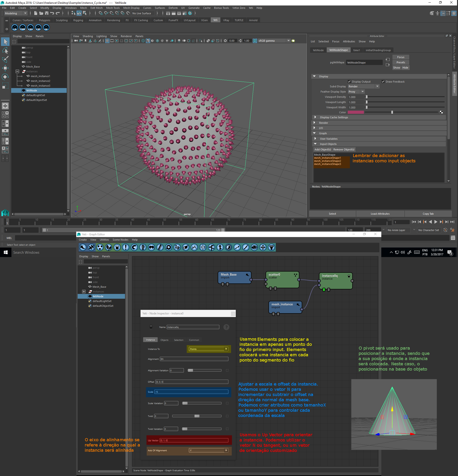Click the Scale input field in Node Inspector
This screenshot has width=458, height=476.
(191, 392)
